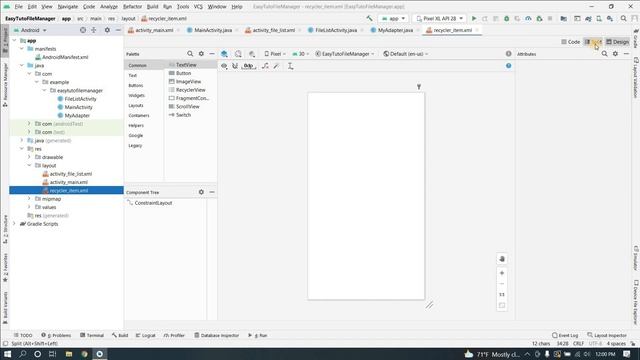The width and height of the screenshot is (640, 360).
Task: Minimize the Palette panel
Action: click(212, 53)
